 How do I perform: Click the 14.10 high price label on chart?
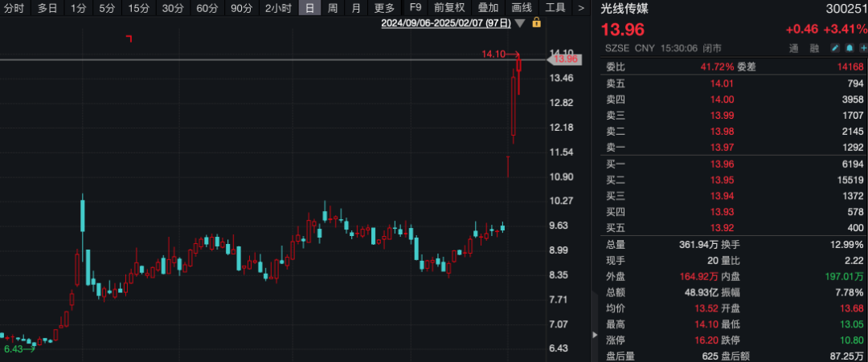[493, 54]
